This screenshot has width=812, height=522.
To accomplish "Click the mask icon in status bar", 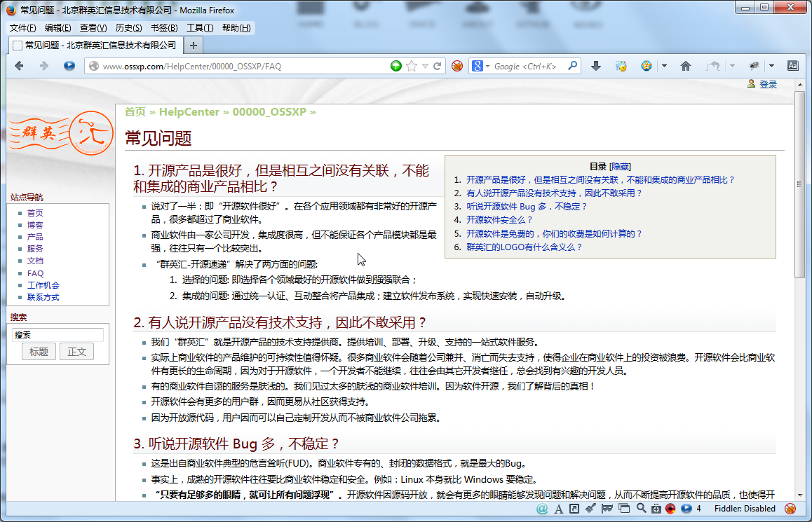I will point(607,509).
